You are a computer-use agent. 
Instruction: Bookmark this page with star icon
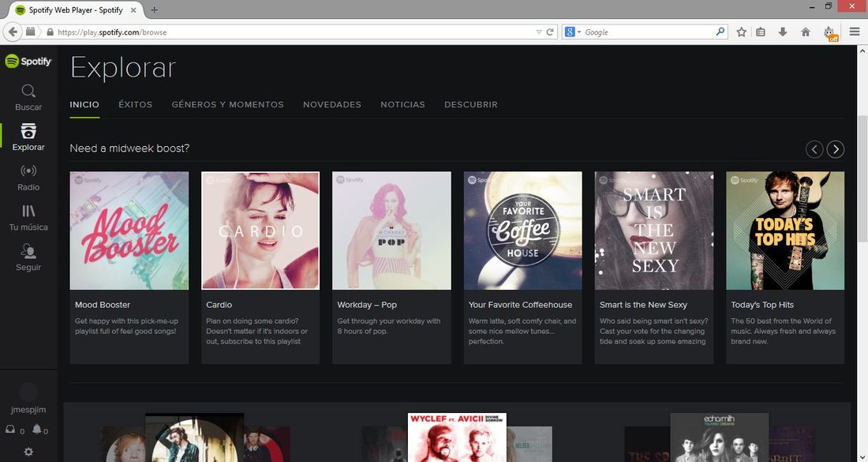click(x=741, y=32)
